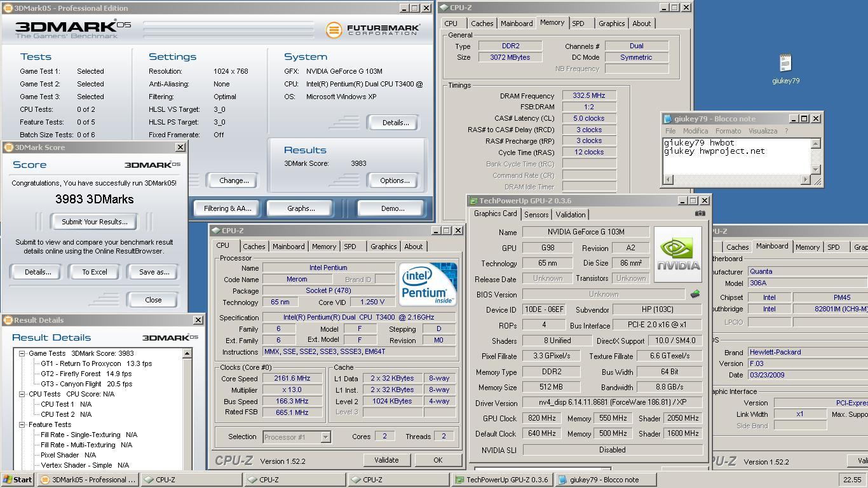
Task: Click the Save as button
Action: (x=154, y=272)
